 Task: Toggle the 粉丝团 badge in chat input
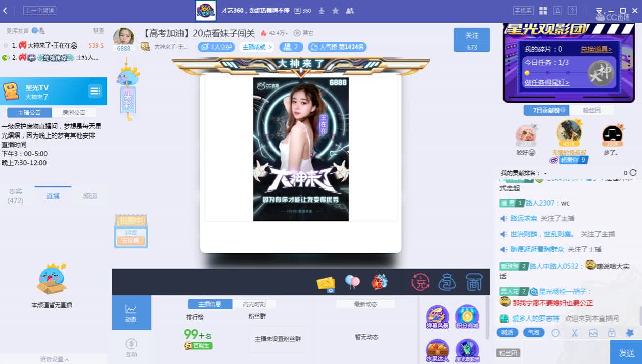pos(508,353)
